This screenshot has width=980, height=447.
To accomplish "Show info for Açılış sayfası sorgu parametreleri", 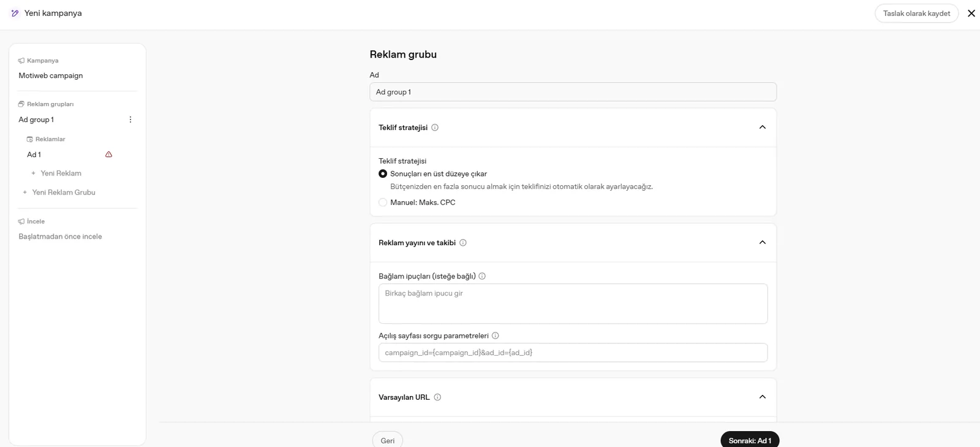I will pyautogui.click(x=496, y=335).
